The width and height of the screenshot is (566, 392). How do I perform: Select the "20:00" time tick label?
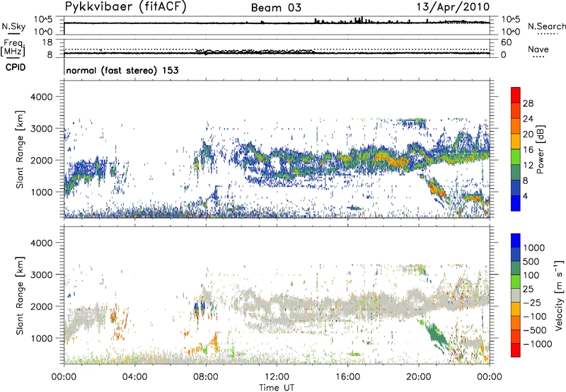tap(418, 377)
